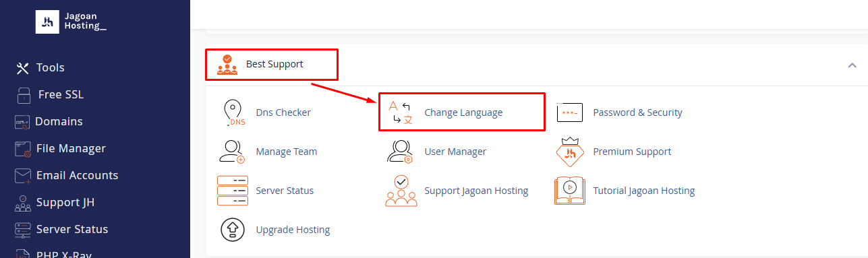The width and height of the screenshot is (868, 258).
Task: Go to Domains in sidebar
Action: point(59,121)
